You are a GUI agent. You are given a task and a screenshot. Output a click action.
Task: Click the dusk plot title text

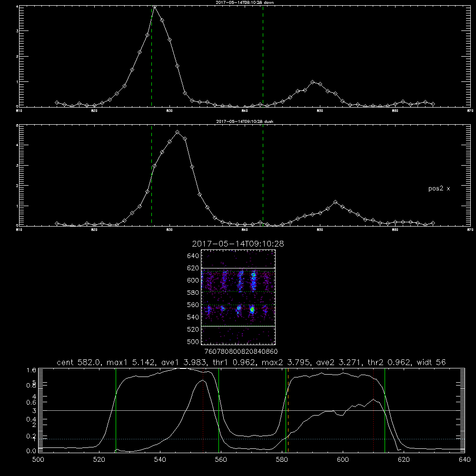tap(245, 121)
